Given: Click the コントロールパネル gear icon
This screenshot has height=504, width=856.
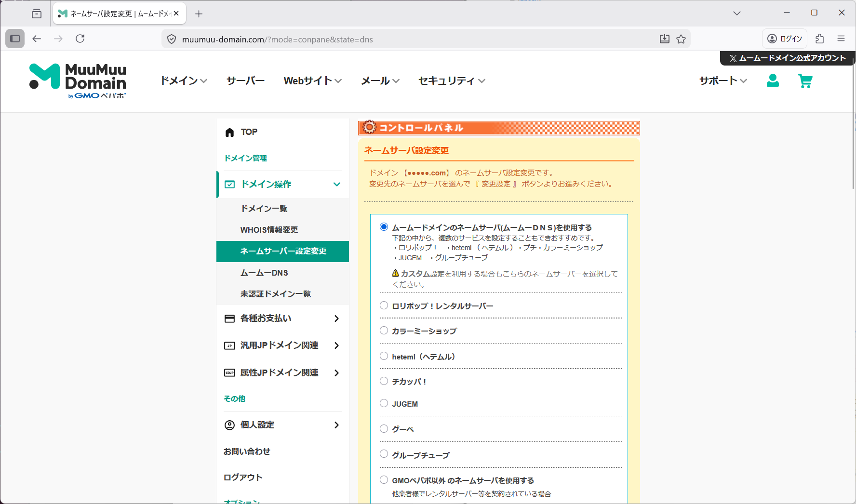Looking at the screenshot, I should [369, 127].
